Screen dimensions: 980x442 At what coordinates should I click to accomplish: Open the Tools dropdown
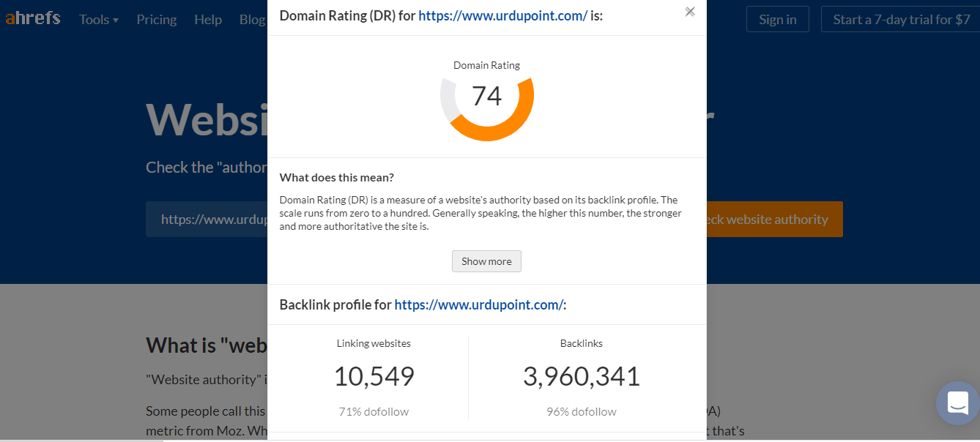pos(94,19)
